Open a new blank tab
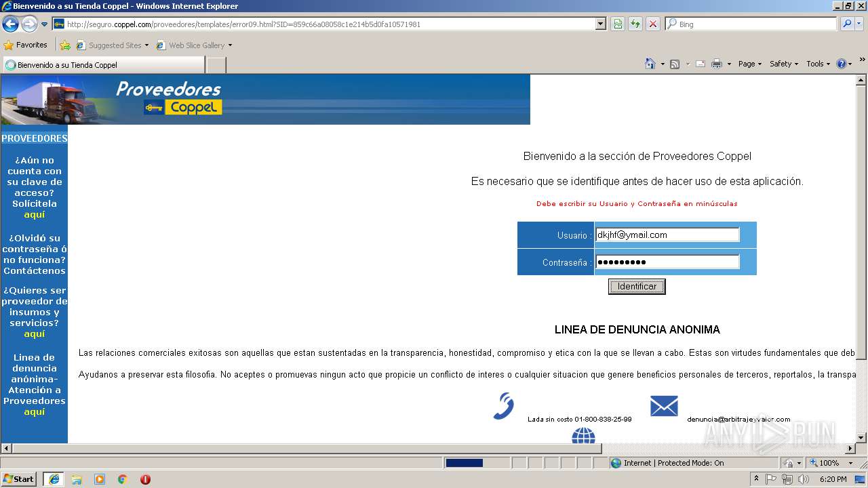The height and width of the screenshot is (488, 868). pyautogui.click(x=216, y=65)
